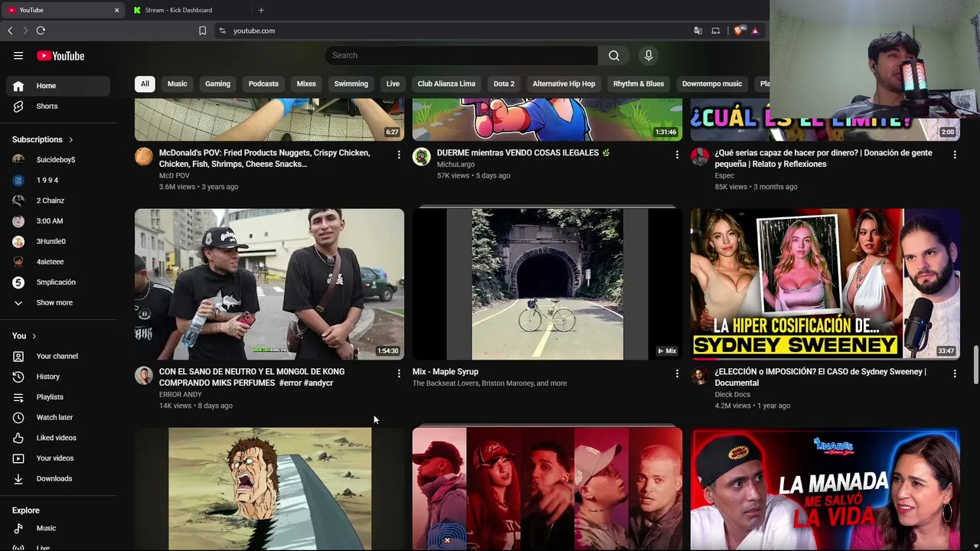Select the Rhythm & Blues chip
980x551 pixels.
pyautogui.click(x=639, y=83)
